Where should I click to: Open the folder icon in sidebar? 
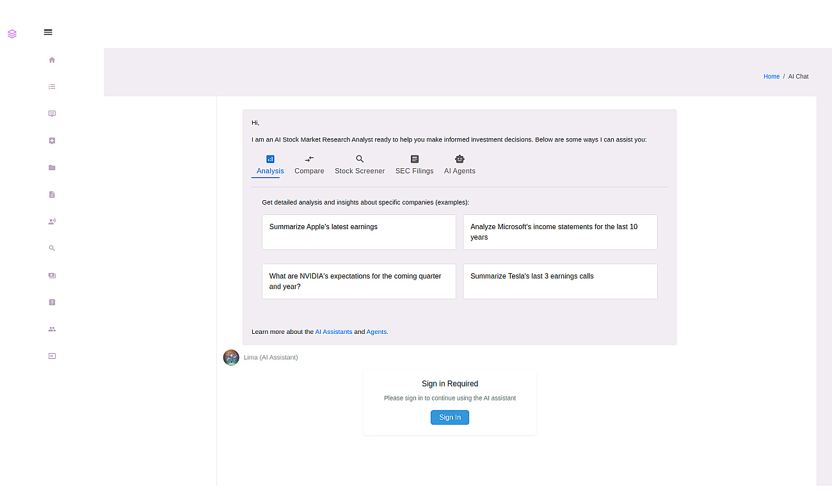(x=52, y=168)
